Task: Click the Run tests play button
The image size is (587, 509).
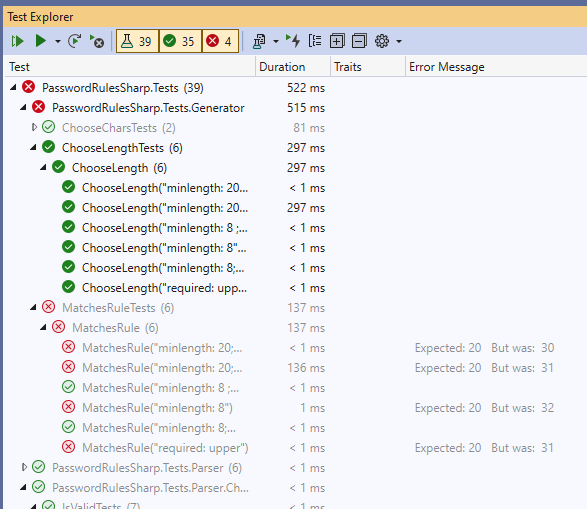Action: pyautogui.click(x=40, y=41)
